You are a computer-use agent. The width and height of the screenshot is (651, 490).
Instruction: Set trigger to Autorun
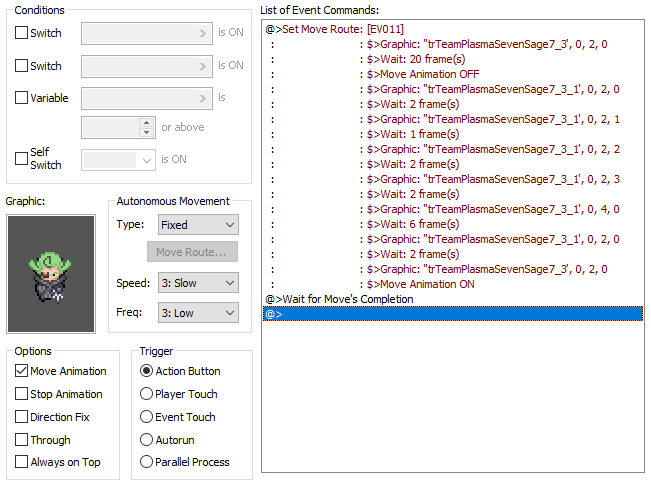click(x=147, y=440)
